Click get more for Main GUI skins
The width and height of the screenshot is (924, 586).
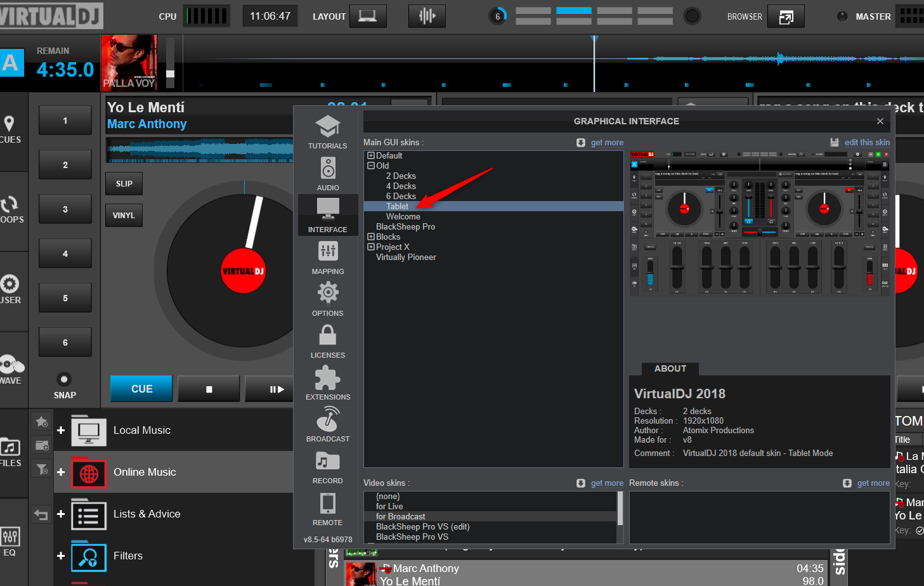(607, 143)
